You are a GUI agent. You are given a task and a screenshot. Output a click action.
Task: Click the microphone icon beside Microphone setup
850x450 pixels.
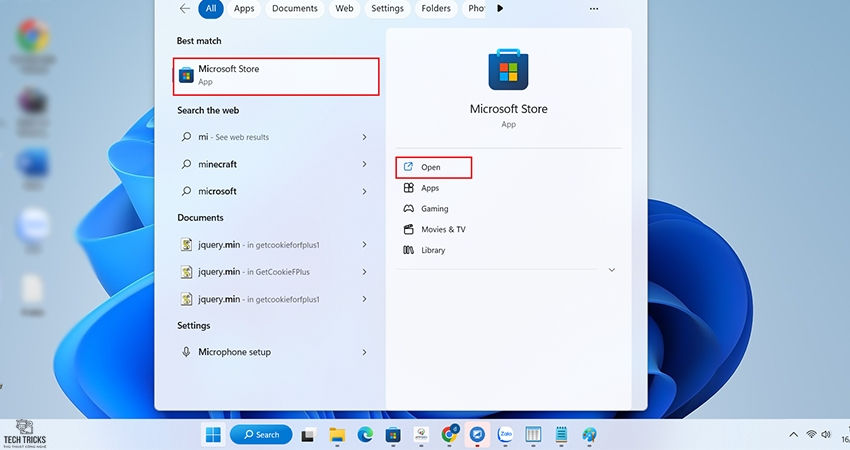[x=186, y=352]
